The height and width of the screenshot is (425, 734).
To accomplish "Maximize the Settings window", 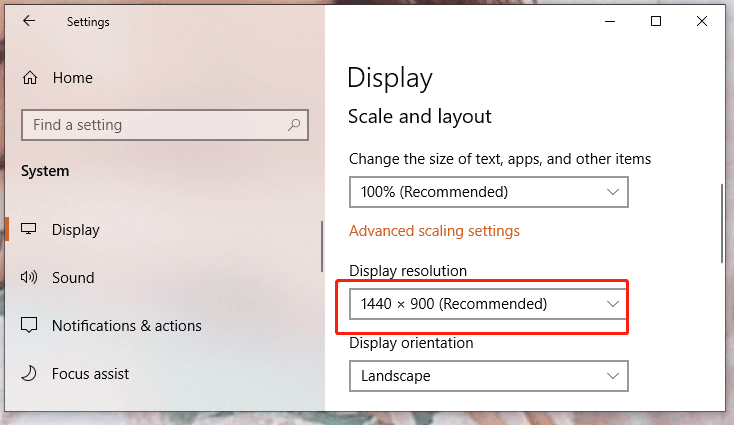I will (x=656, y=21).
